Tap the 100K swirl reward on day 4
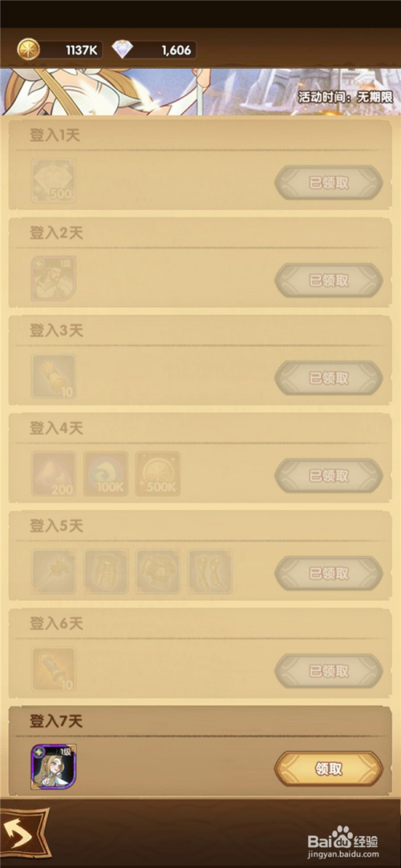Viewport: 401px width, 868px height. [106, 474]
